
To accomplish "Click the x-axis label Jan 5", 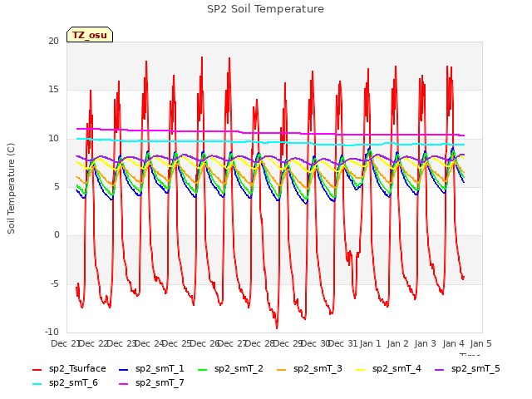I will 481,343.
